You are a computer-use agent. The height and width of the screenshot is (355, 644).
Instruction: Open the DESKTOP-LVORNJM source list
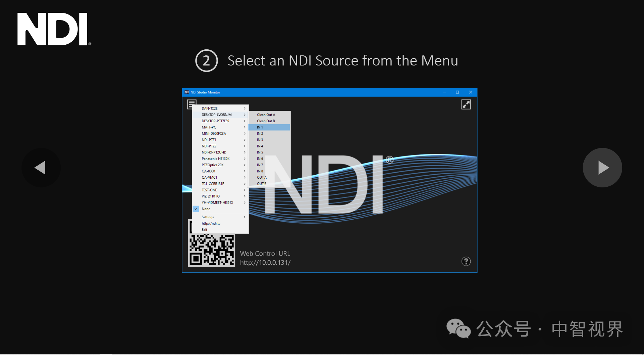(x=216, y=115)
